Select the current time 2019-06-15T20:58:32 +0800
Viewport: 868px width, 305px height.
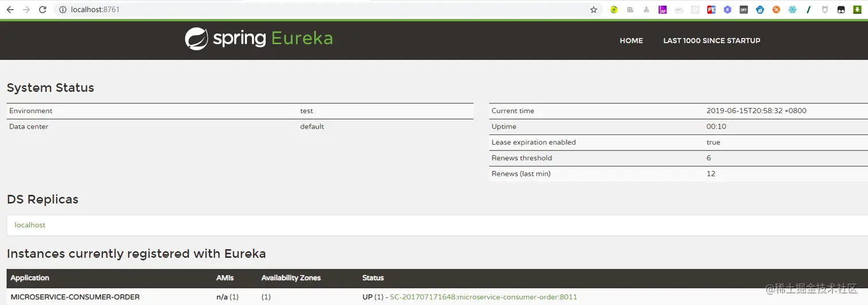tap(757, 111)
